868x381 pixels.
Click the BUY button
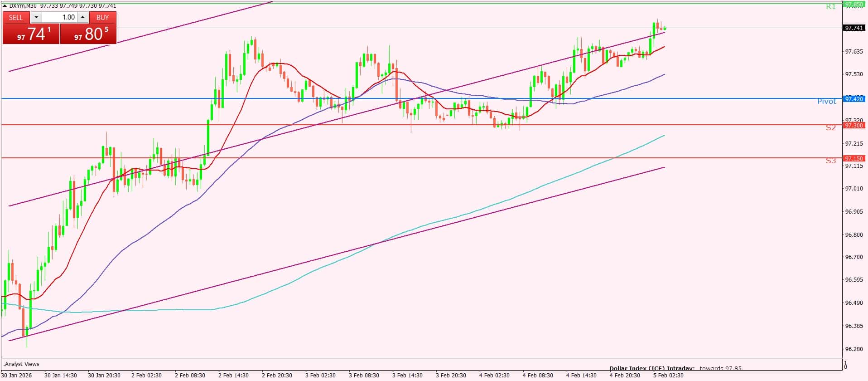point(102,17)
